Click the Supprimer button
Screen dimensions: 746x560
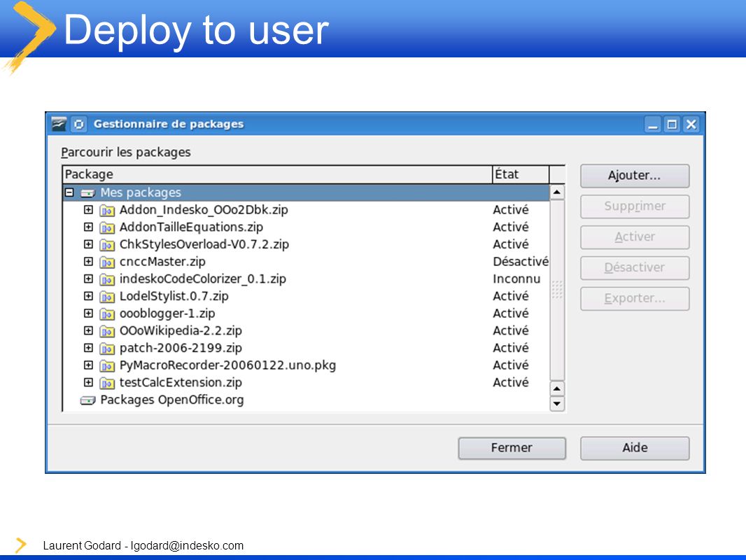[x=635, y=206]
